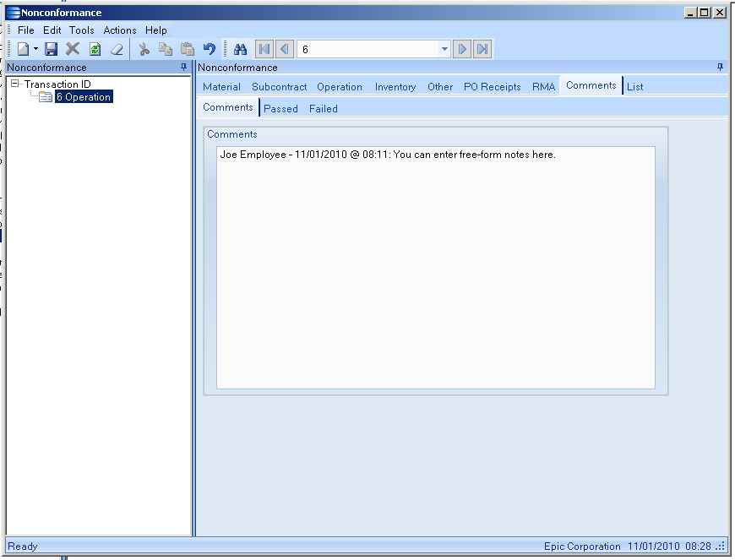Save the record with the floppy disk icon

[x=51, y=49]
